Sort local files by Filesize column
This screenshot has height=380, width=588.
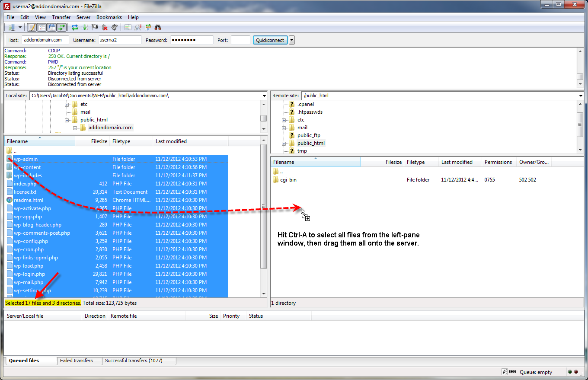(92, 141)
